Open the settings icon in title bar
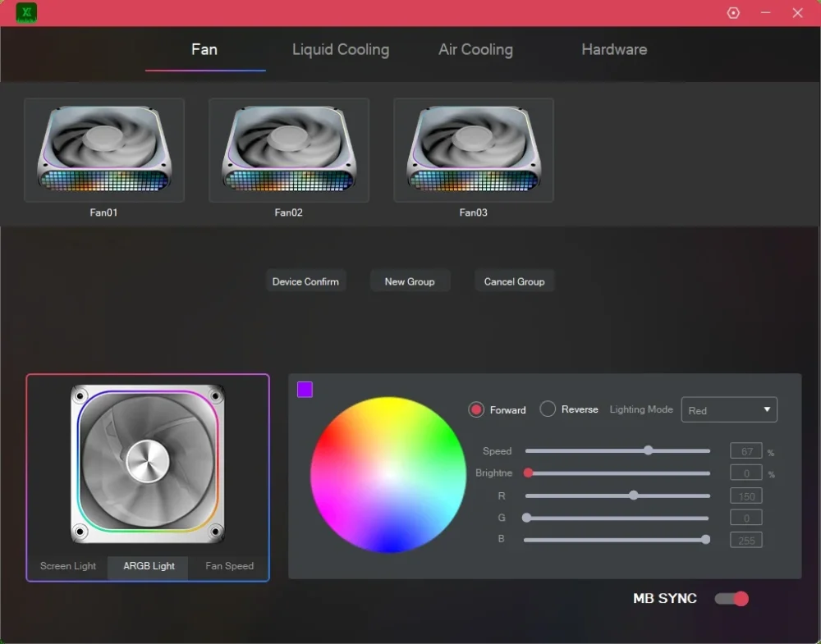Image resolution: width=821 pixels, height=644 pixels. point(733,12)
